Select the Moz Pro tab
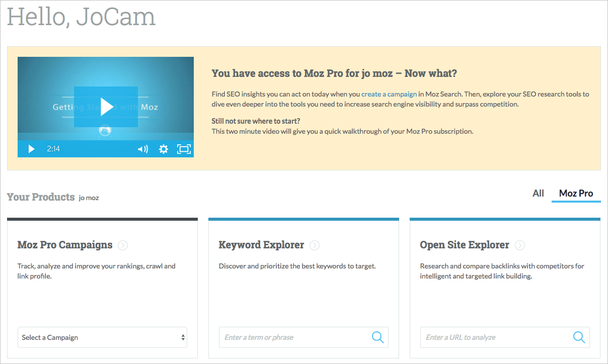This screenshot has width=608, height=364. click(576, 194)
